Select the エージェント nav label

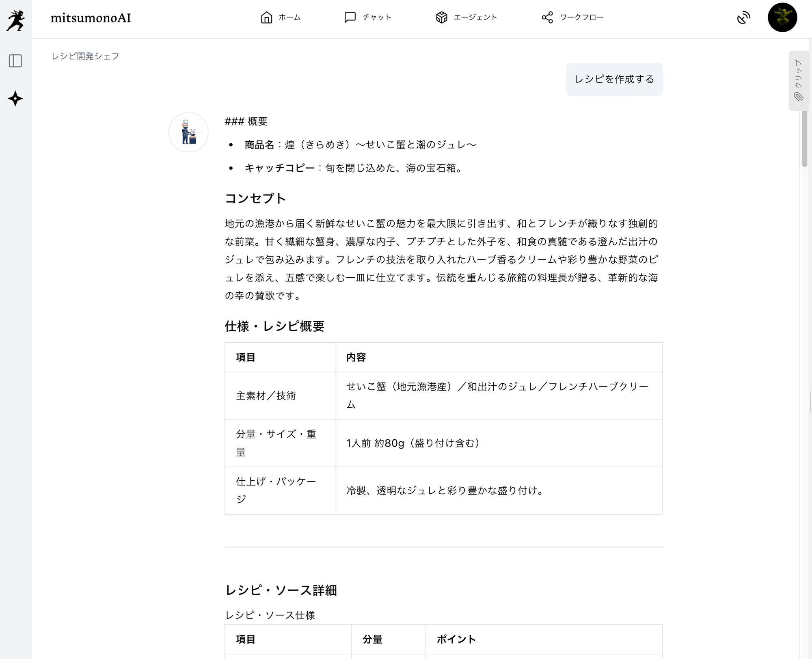coord(475,17)
